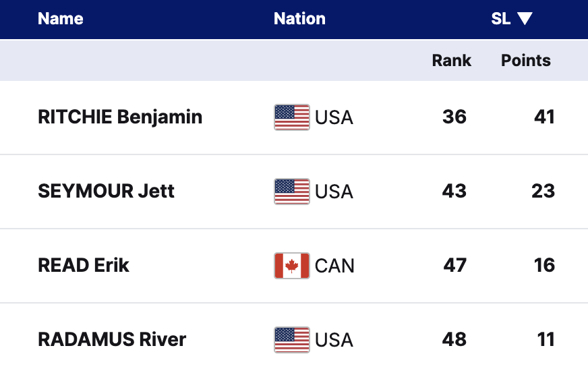This screenshot has width=588, height=375.
Task: Open RITCHIE Benjamin athlete profile
Action: pos(120,117)
